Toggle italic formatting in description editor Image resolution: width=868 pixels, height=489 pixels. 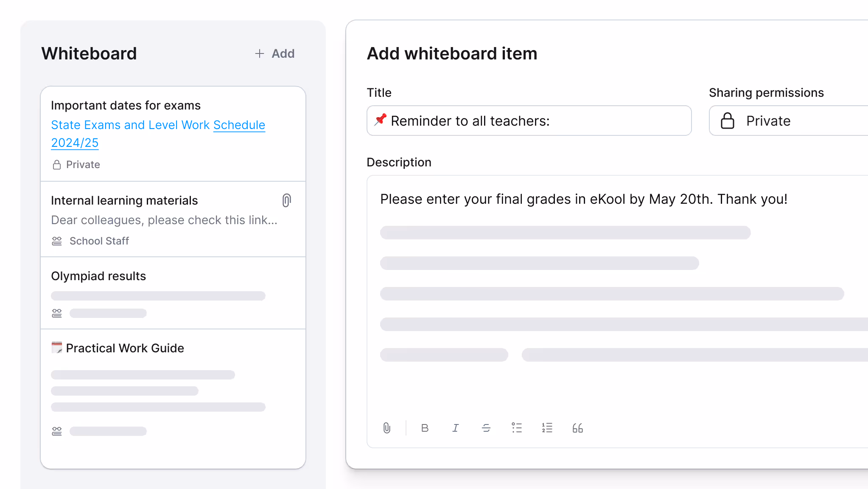455,428
